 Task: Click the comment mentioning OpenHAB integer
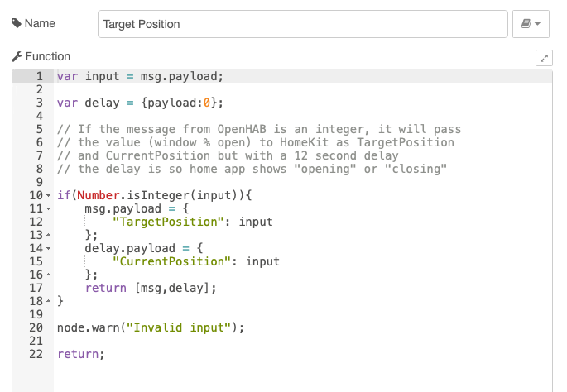point(259,129)
